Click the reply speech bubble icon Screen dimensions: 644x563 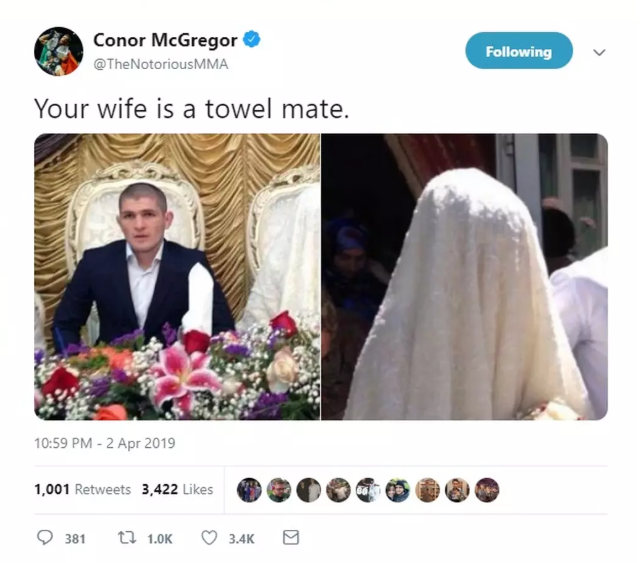click(45, 538)
